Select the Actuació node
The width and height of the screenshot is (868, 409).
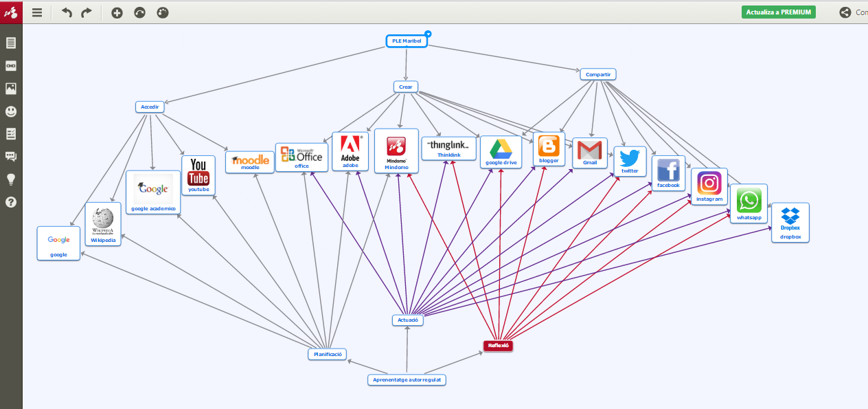click(x=408, y=320)
